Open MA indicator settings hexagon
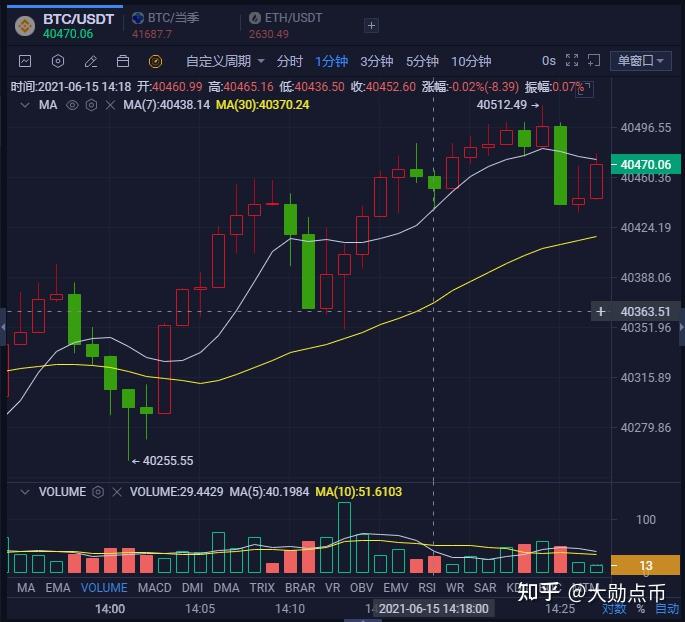Viewport: 685px width, 622px height. (91, 105)
